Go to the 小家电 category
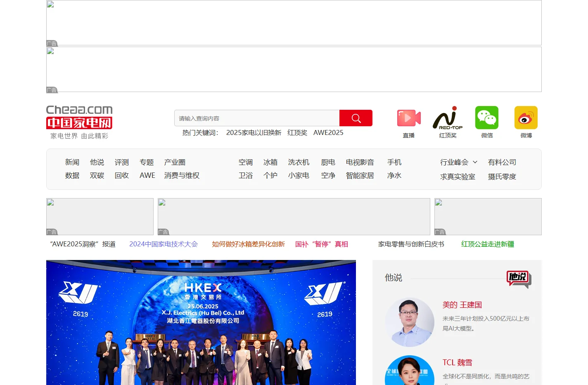Viewport: 588px width, 385px height. 299,175
